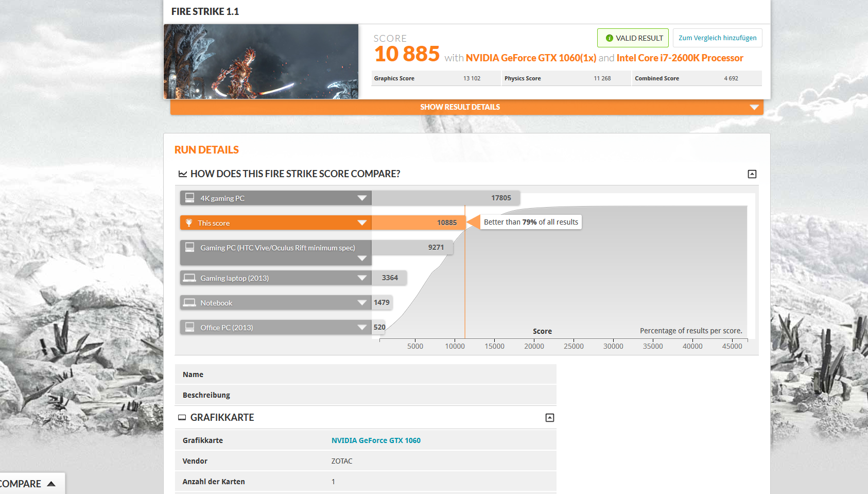This screenshot has width=868, height=494.
Task: Click the 1479 Notebook bar
Action: pos(382,303)
